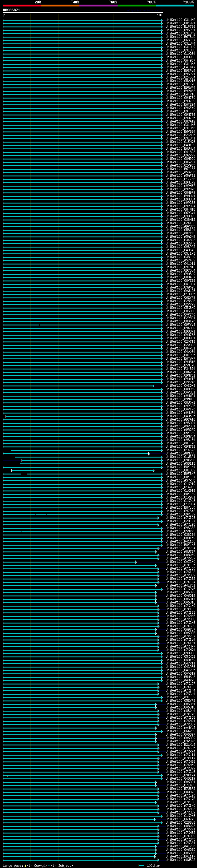Click the alignment bar for UniRef100_A8MSE8
197x868 pixels.
[x=76, y=454]
